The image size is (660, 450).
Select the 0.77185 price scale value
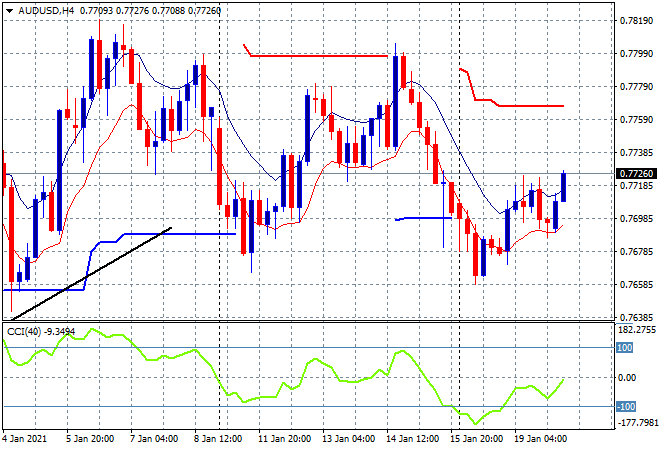637,185
